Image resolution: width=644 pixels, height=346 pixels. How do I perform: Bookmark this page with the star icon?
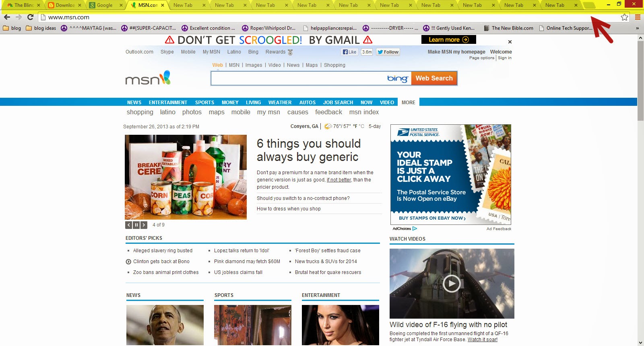coord(624,17)
